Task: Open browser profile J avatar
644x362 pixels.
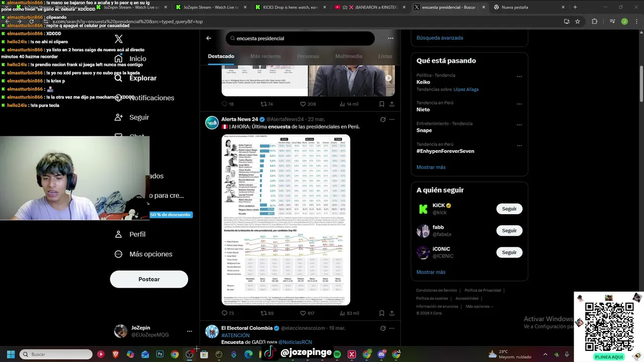Action: tap(624, 22)
